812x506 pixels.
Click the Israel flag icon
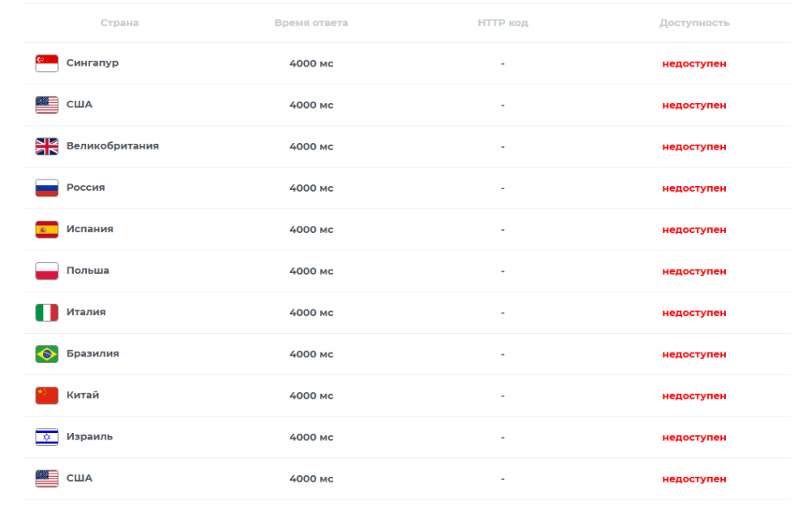[x=46, y=437]
